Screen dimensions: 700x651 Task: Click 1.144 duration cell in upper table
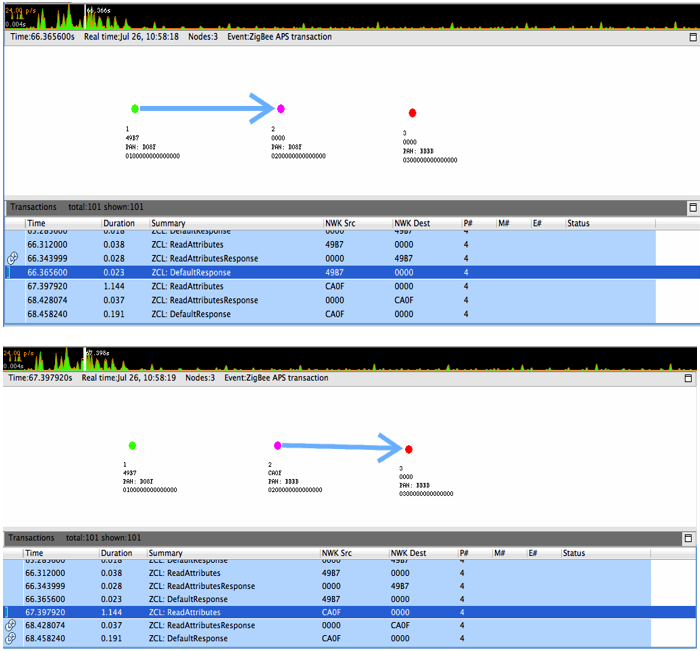pyautogui.click(x=114, y=286)
